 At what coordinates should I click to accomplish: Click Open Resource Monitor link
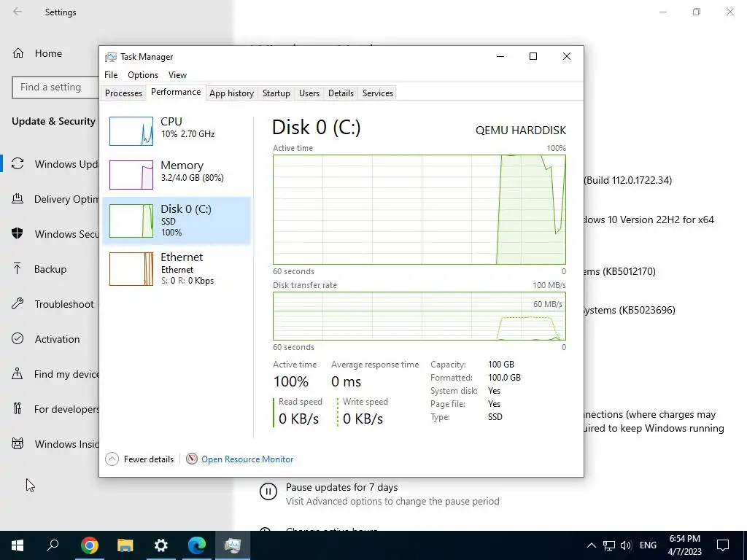coord(247,459)
